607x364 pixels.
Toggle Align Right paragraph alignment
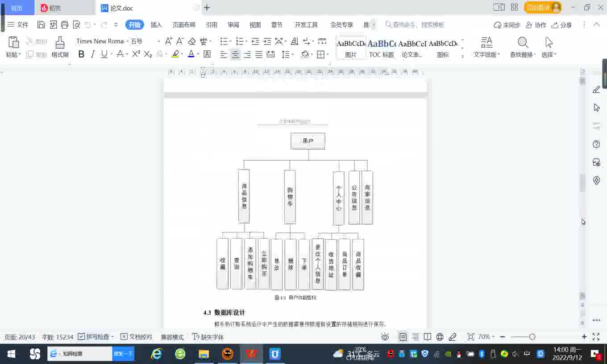pos(247,54)
